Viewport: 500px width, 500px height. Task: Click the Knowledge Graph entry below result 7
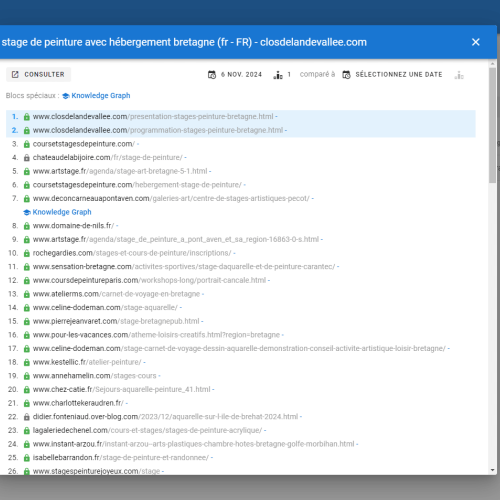[62, 212]
